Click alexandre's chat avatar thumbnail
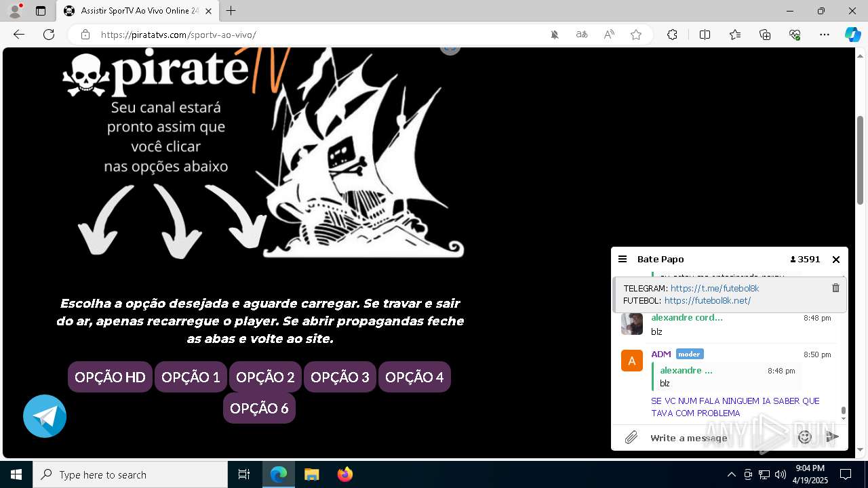Screen dimensions: 868x488 [x=632, y=323]
